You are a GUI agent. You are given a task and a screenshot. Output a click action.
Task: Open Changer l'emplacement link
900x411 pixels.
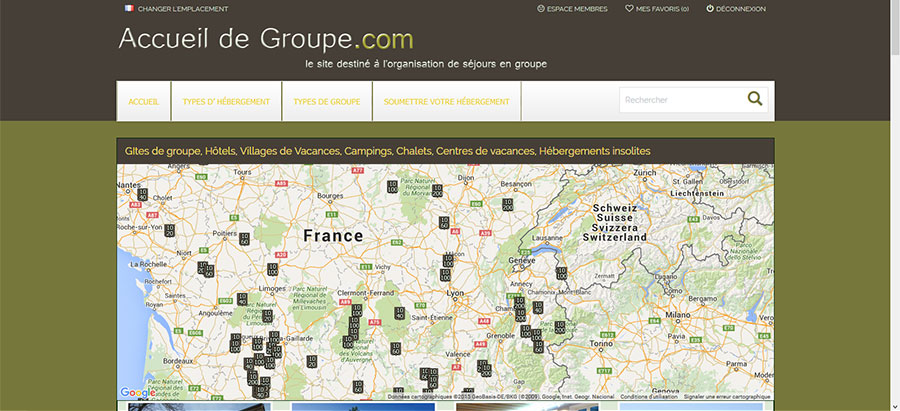pyautogui.click(x=183, y=9)
